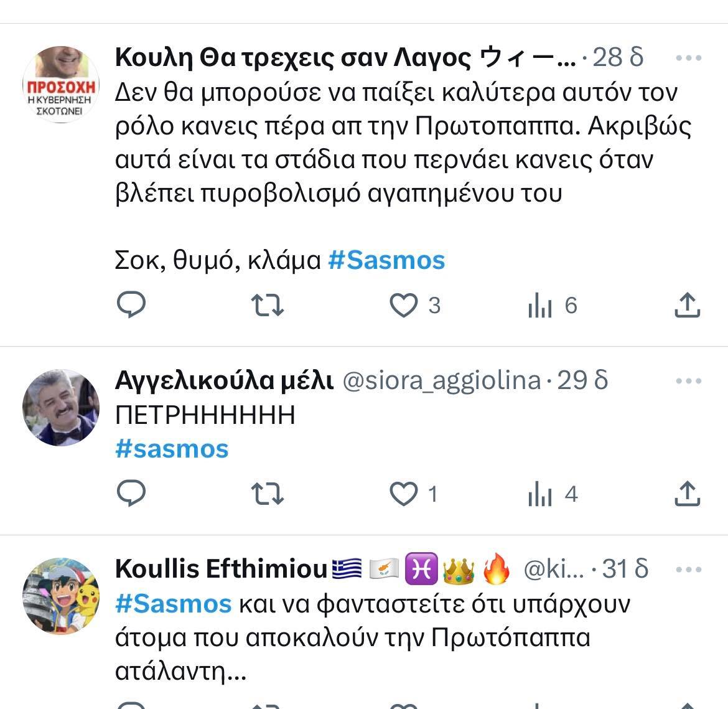Open more options on Koullis Efthimiou tweet
Screen dimensions: 728x709
pyautogui.click(x=688, y=570)
